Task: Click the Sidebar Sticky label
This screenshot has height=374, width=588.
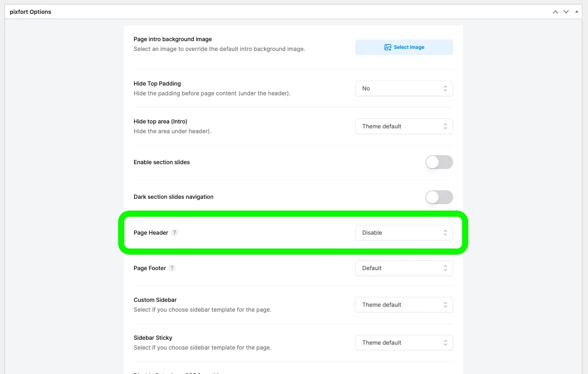Action: [x=153, y=338]
